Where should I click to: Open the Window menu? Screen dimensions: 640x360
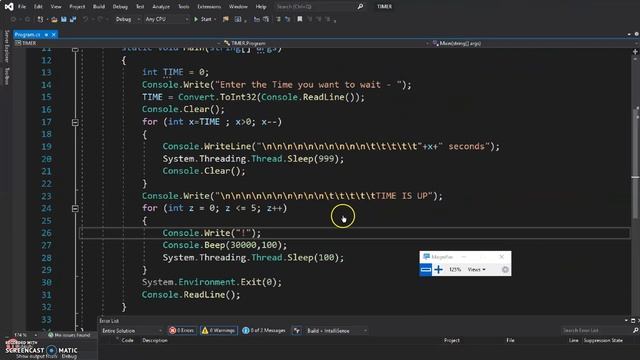(x=238, y=7)
